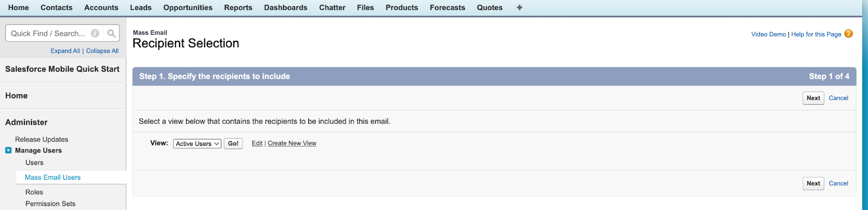Viewport: 868px width, 210px height.
Task: Click the top Cancel link
Action: [x=838, y=98]
